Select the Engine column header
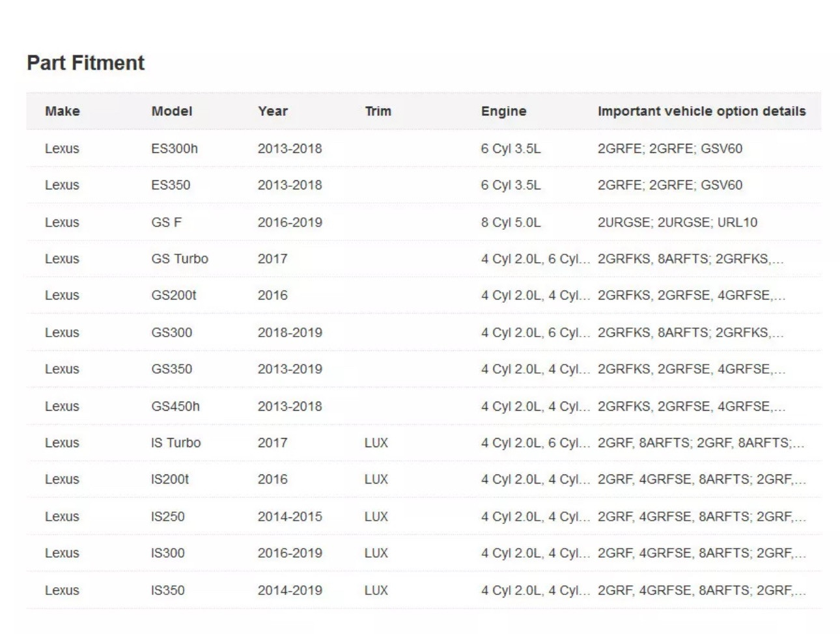This screenshot has width=840, height=634. [x=503, y=111]
